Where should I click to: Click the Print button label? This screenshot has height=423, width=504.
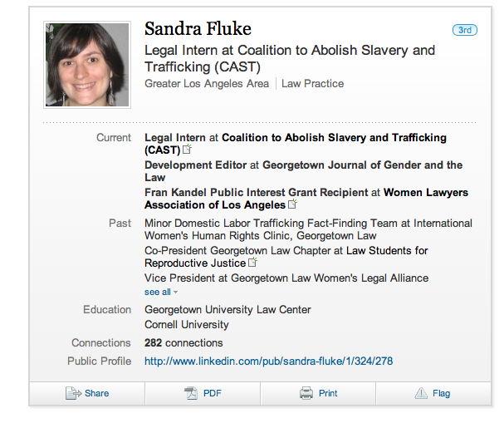pyautogui.click(x=328, y=393)
